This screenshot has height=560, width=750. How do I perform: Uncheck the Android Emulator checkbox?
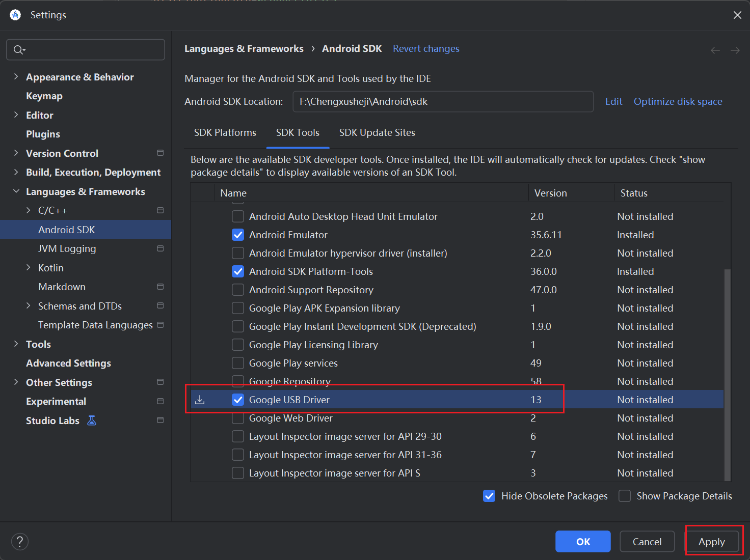pyautogui.click(x=238, y=235)
